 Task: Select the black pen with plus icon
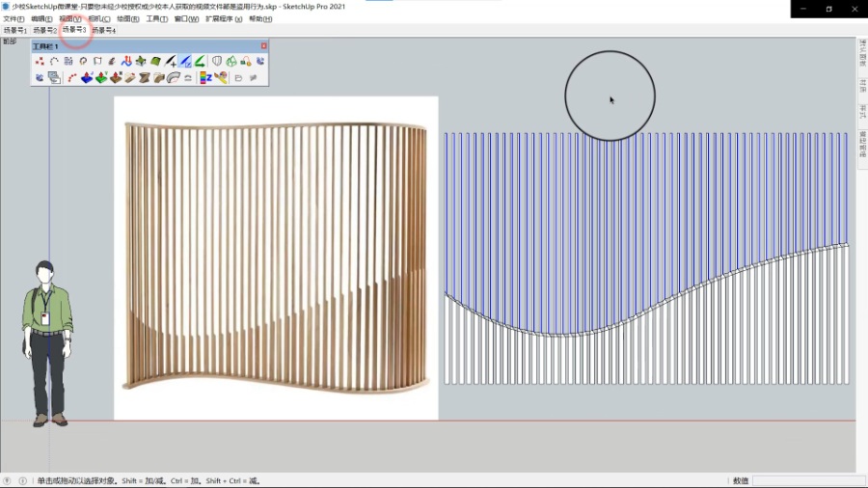[x=171, y=62]
